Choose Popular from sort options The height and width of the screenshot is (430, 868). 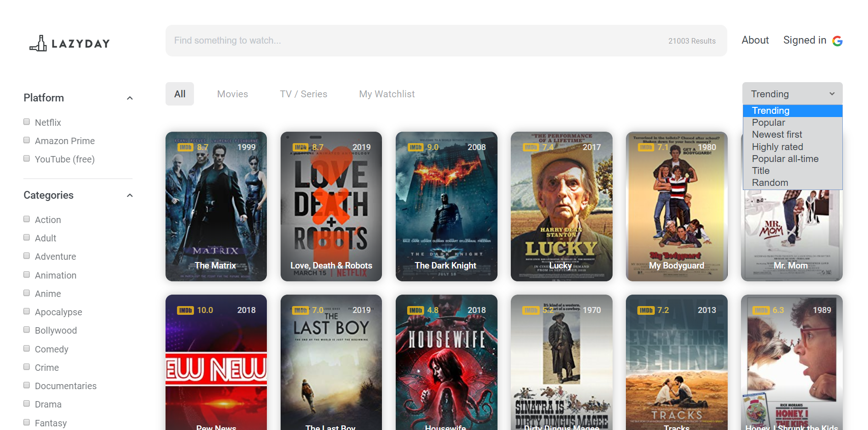point(792,123)
